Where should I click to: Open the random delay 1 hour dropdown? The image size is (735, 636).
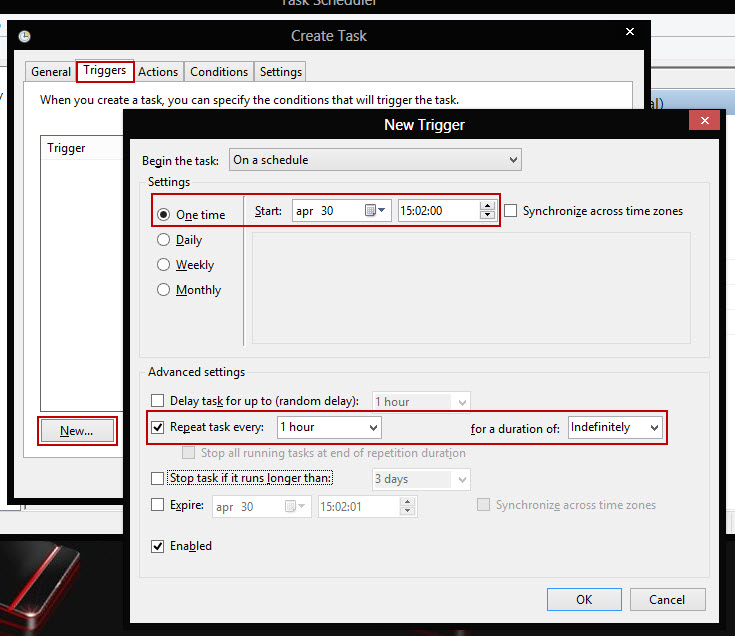[x=421, y=402]
